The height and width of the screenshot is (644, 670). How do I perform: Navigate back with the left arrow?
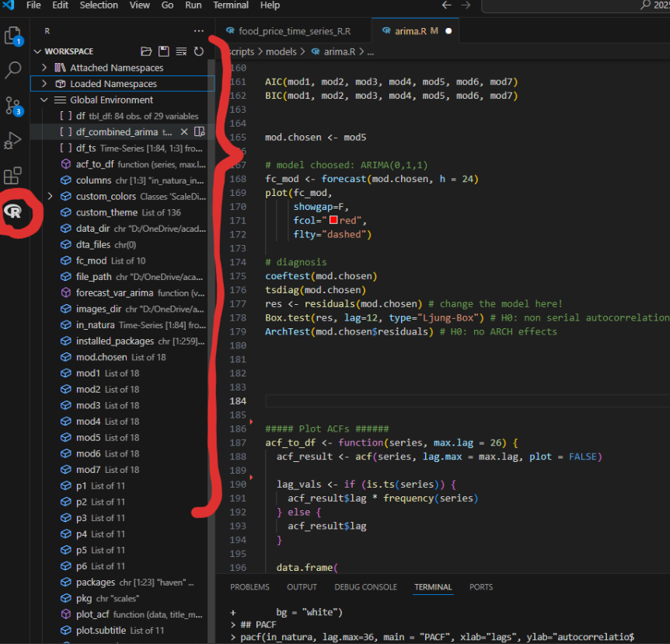pyautogui.click(x=446, y=5)
